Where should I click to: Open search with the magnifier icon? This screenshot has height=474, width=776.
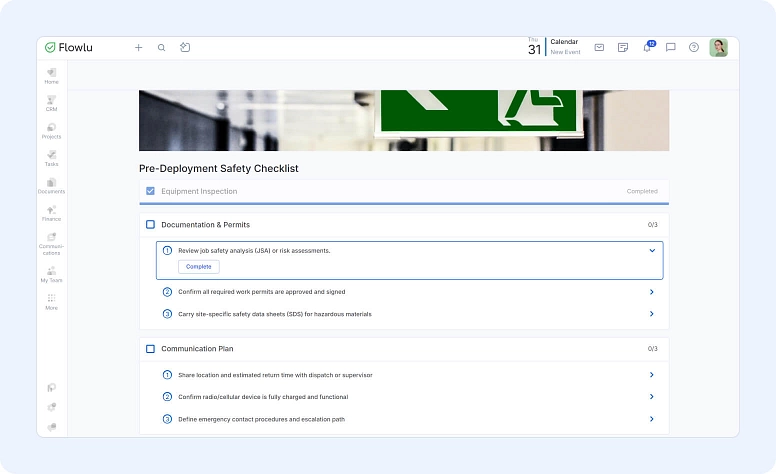pos(162,47)
